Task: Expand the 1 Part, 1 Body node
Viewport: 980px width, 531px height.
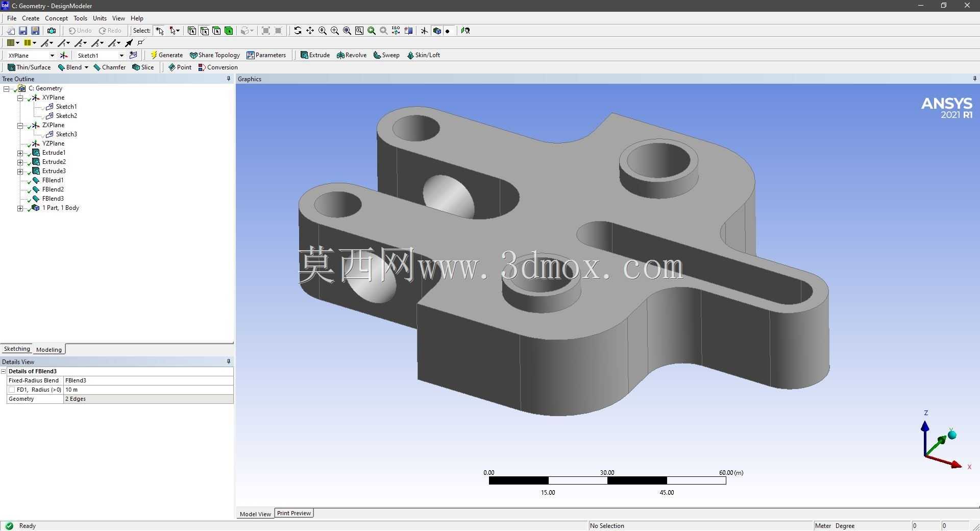Action: [x=20, y=208]
